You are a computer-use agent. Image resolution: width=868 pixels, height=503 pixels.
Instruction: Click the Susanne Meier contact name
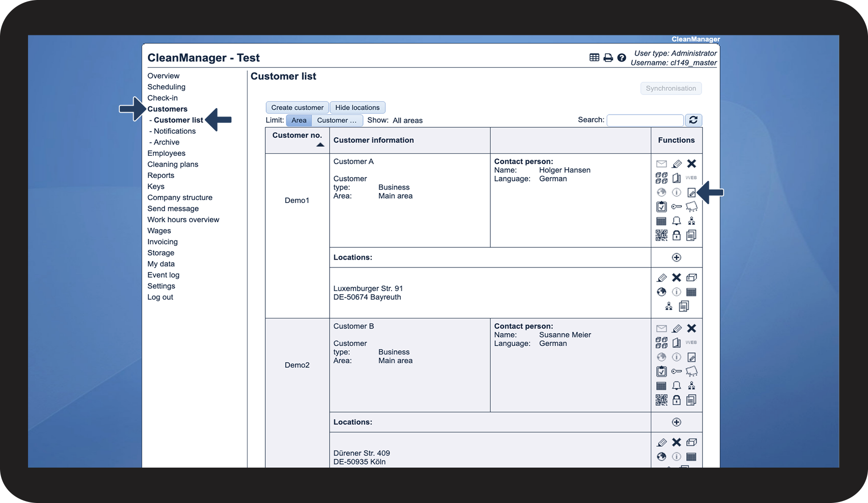click(x=565, y=335)
